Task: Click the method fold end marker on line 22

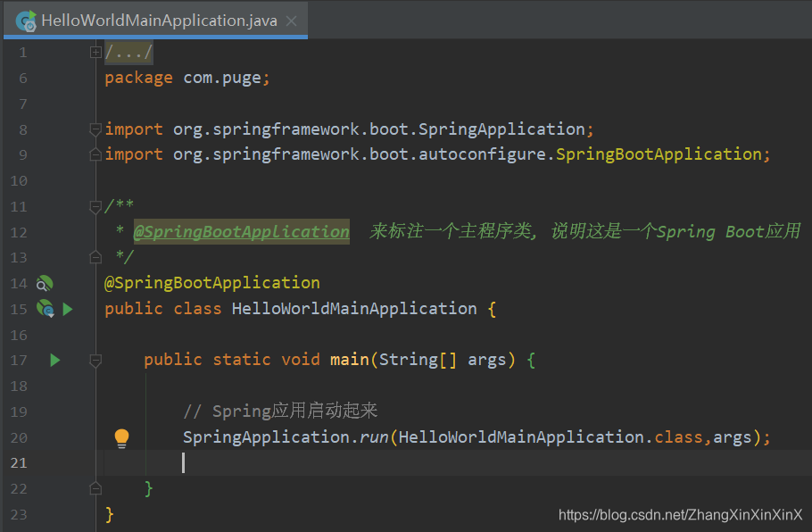Action: tap(95, 488)
